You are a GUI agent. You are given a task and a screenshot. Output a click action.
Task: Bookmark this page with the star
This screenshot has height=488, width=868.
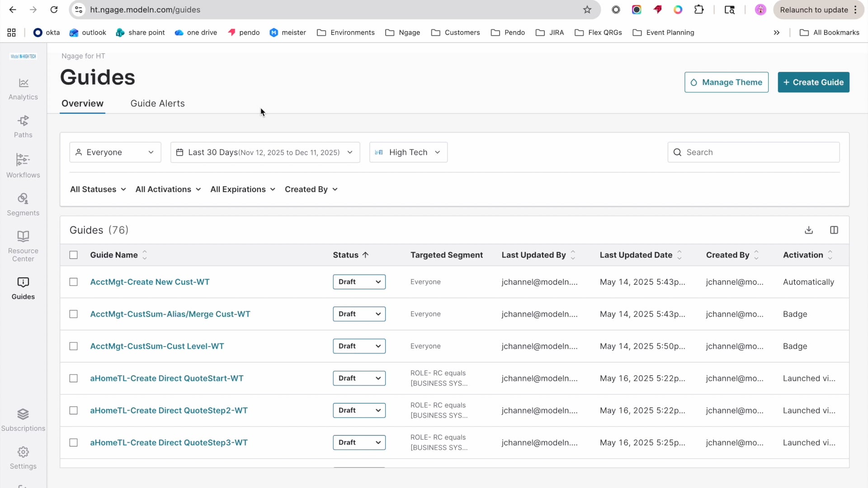(x=587, y=9)
